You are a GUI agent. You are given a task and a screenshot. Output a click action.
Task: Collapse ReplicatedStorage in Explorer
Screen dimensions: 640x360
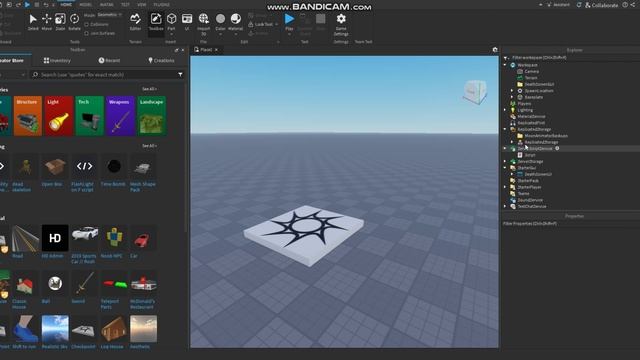pyautogui.click(x=505, y=129)
